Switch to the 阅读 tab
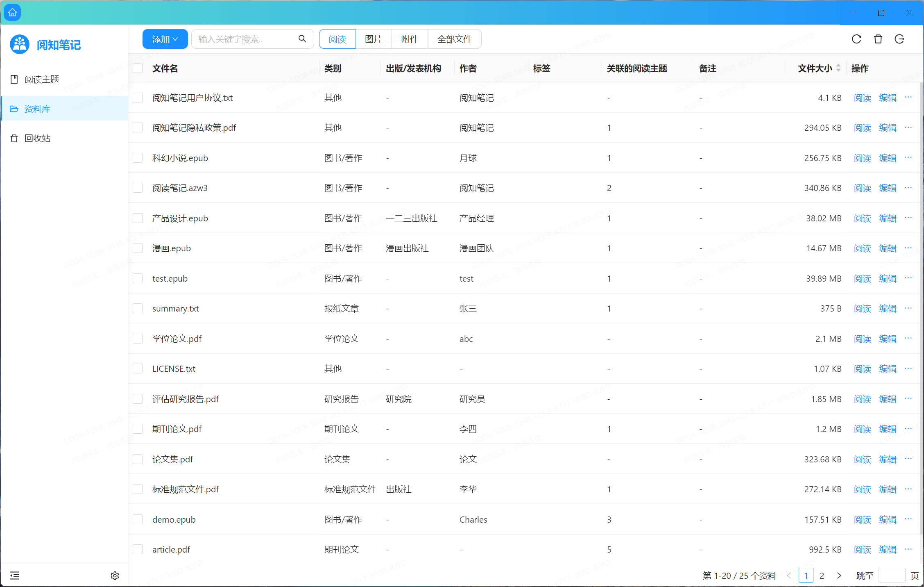924x587 pixels. (337, 39)
